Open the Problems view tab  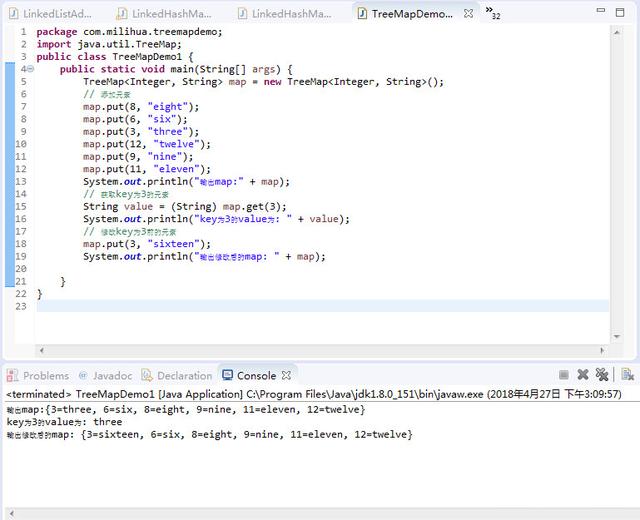38,376
